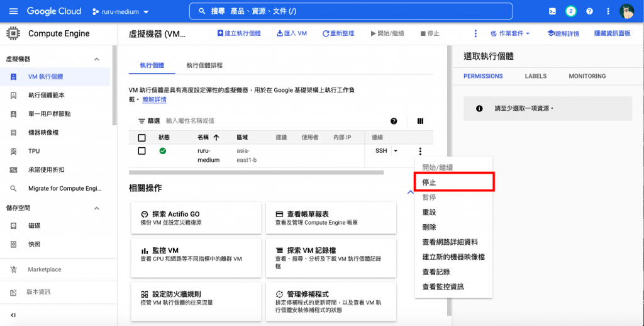This screenshot has width=644, height=326.
Task: Open the help question mark icon
Action: 589,11
